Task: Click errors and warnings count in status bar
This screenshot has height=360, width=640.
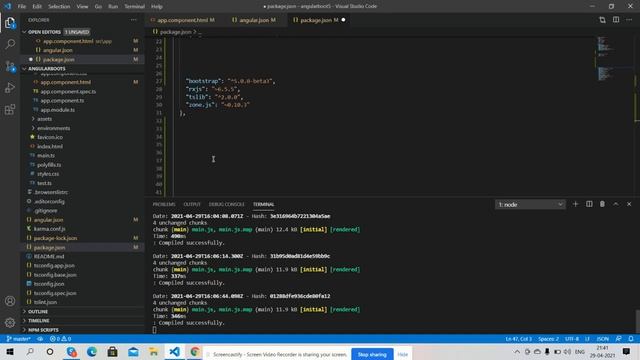Action: pos(60,339)
